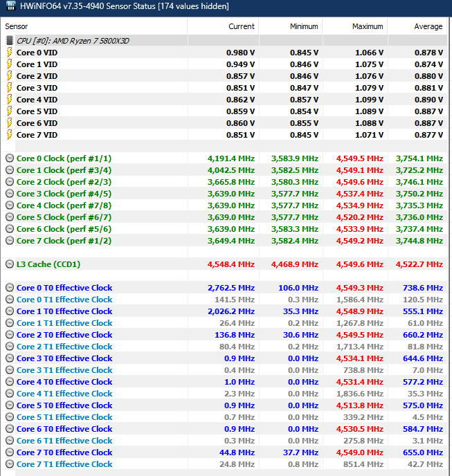The width and height of the screenshot is (452, 476).
Task: Select the Core 0 VID sensor label
Action: [37, 53]
